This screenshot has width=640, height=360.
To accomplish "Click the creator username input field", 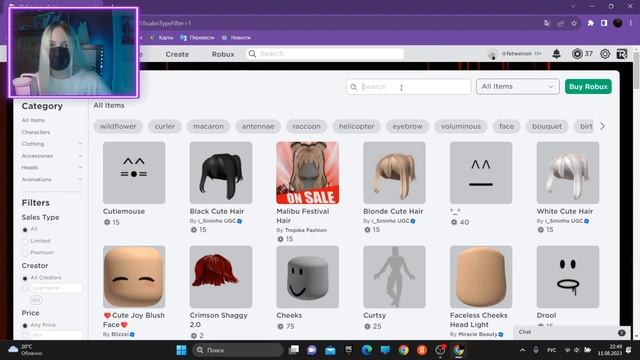I will [x=56, y=288].
